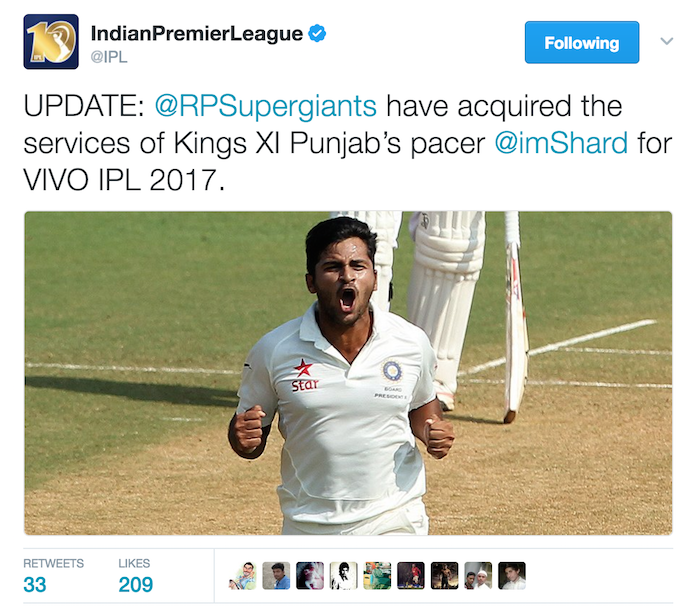View the 209 likes list

point(135,576)
